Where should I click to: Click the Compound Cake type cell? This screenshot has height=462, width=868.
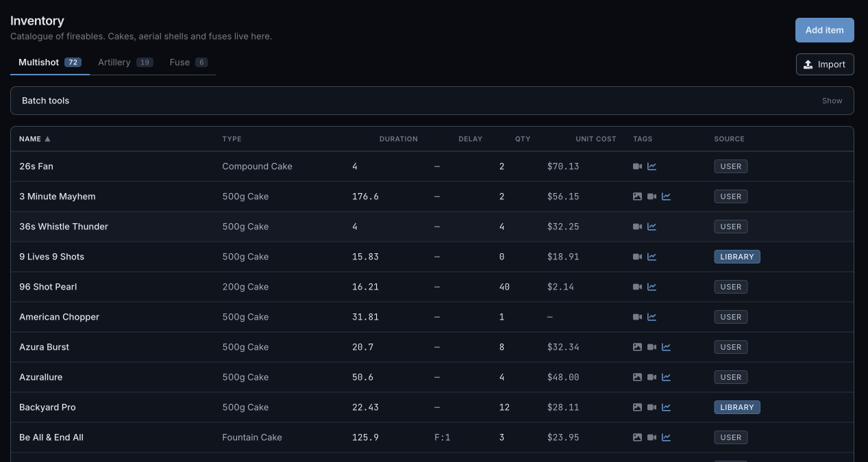(x=258, y=166)
